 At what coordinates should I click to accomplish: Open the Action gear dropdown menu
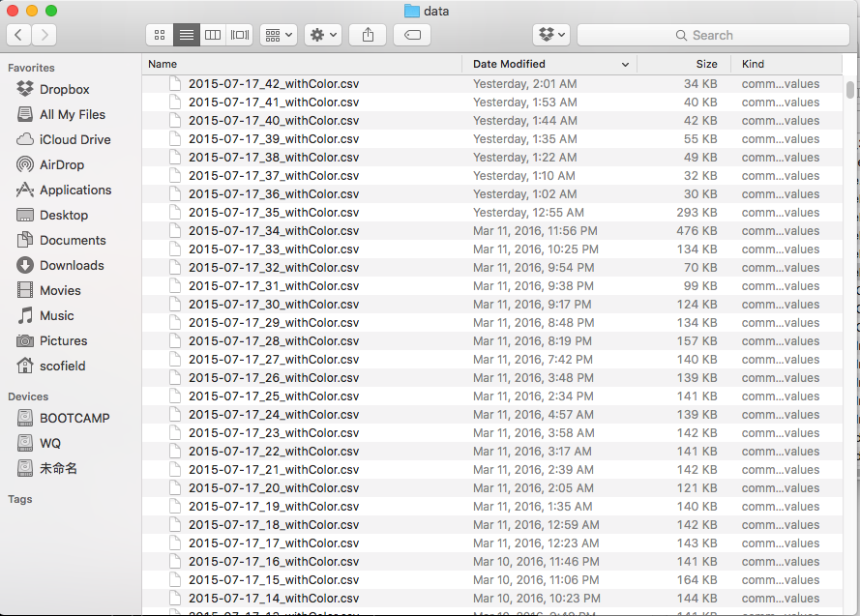pyautogui.click(x=323, y=35)
